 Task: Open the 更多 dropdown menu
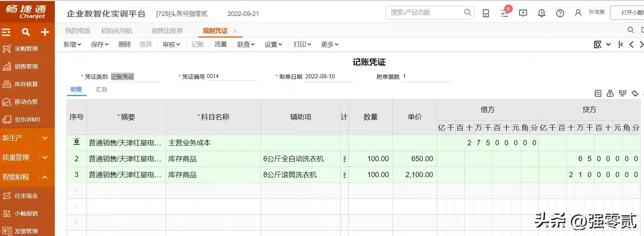(330, 44)
